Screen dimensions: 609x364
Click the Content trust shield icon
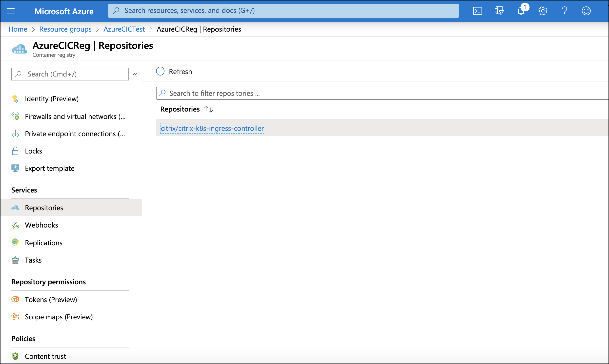coord(15,356)
